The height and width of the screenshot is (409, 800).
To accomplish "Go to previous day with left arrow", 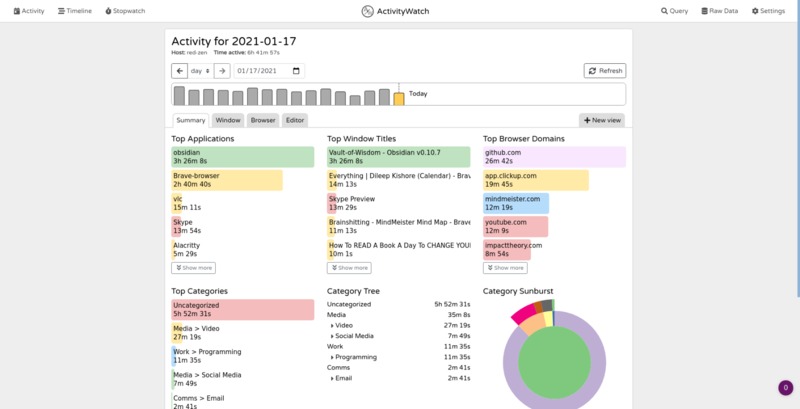I will point(180,71).
